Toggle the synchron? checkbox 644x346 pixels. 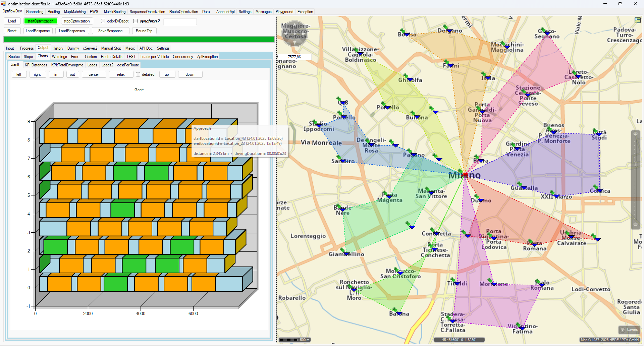pyautogui.click(x=136, y=21)
